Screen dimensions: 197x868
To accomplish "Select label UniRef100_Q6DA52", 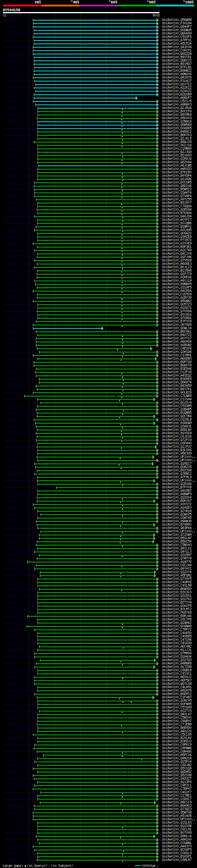I will coord(177,772).
